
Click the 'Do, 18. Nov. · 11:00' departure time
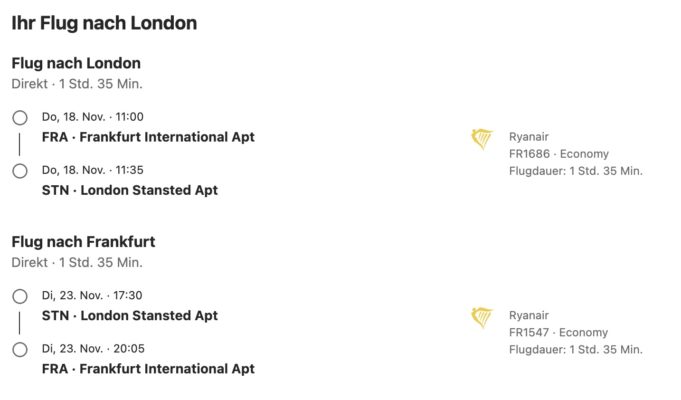93,117
